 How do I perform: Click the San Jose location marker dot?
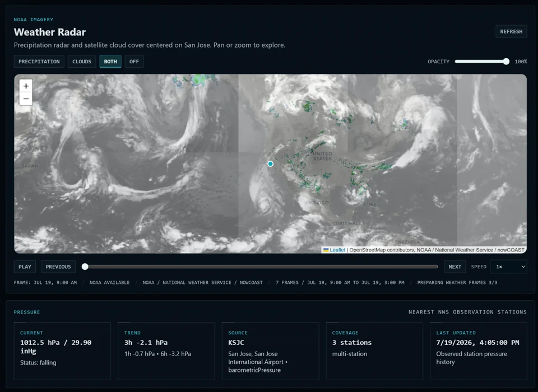[x=270, y=164]
